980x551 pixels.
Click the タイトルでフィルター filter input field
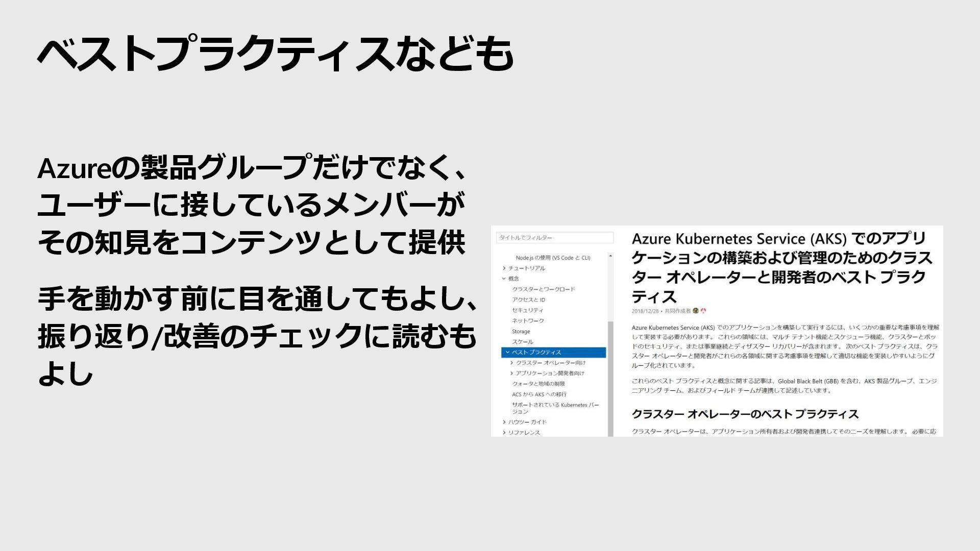[555, 238]
